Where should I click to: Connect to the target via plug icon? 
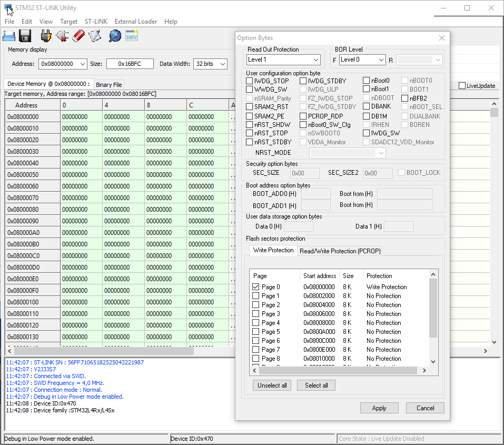point(46,36)
